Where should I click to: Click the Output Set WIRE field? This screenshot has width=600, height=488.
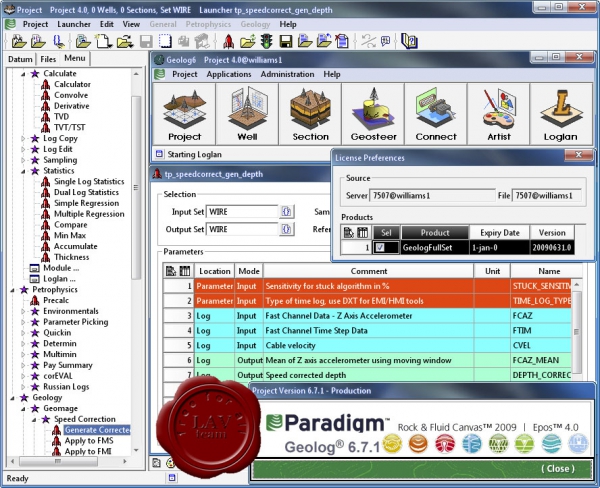[x=242, y=229]
